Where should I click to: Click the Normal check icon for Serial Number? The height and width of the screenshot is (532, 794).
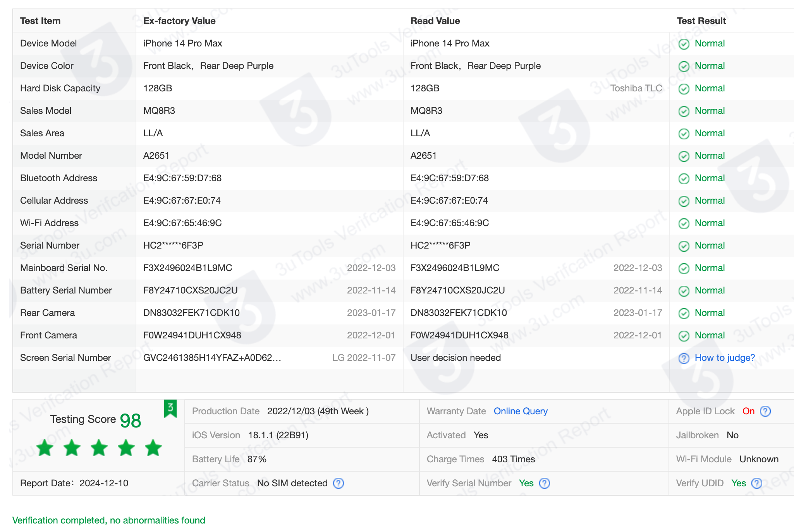684,246
